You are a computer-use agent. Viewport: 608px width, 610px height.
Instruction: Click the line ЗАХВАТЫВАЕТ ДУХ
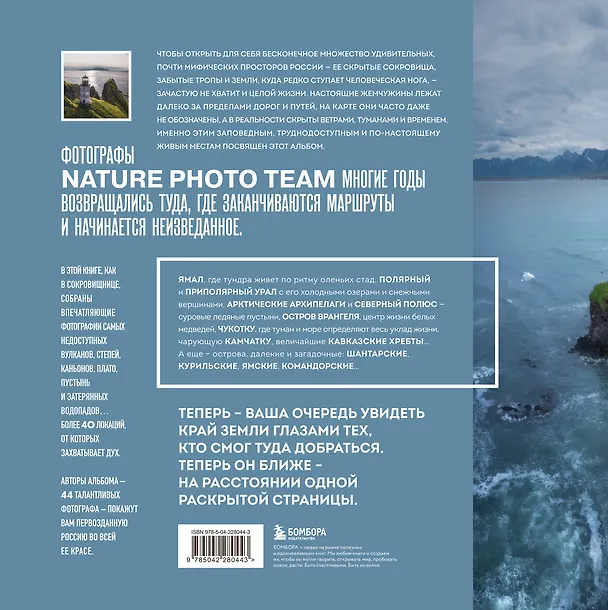[90, 453]
